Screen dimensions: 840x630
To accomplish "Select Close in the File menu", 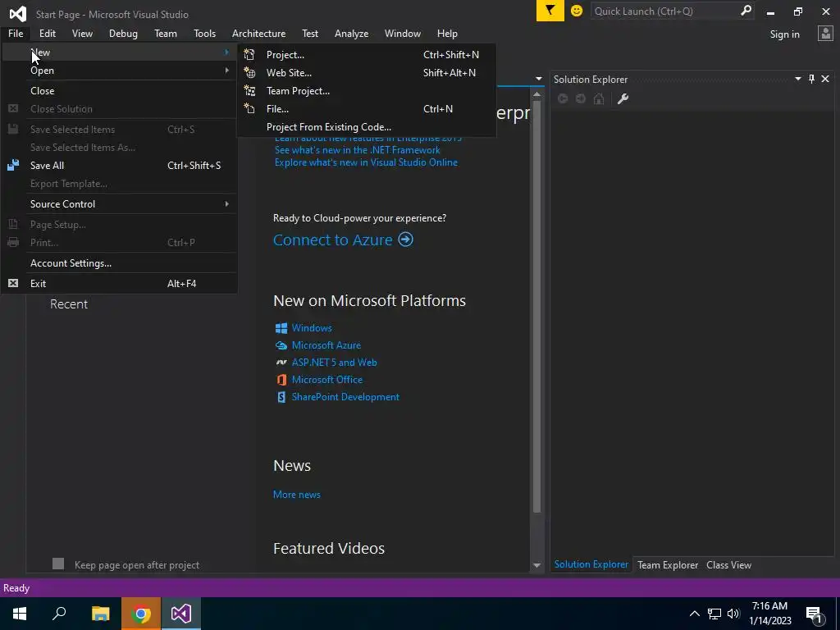I will (119, 90).
